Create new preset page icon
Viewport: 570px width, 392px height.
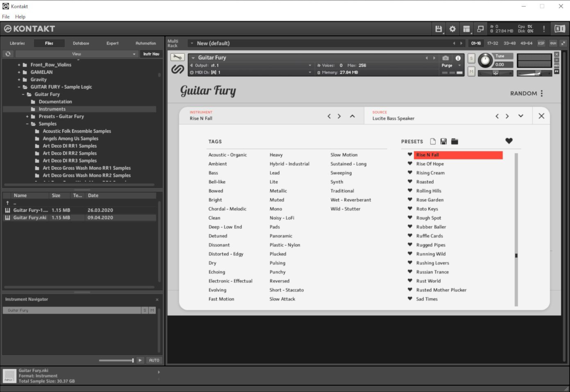pos(433,141)
